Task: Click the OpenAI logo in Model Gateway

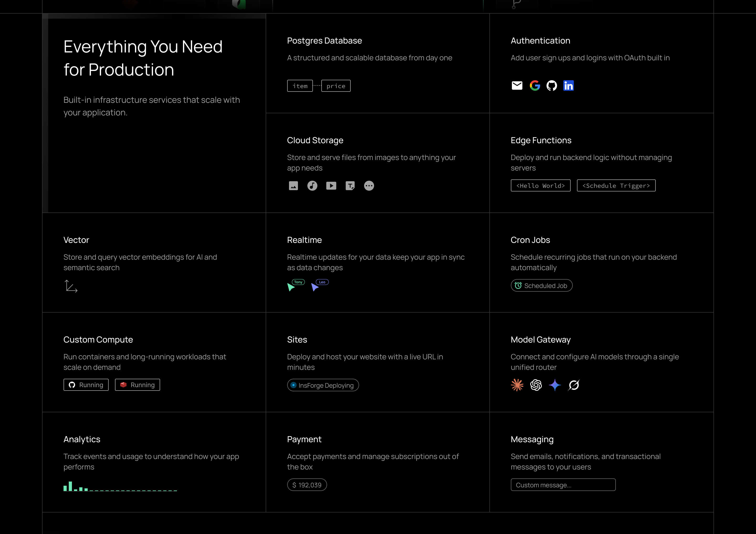Action: point(536,385)
